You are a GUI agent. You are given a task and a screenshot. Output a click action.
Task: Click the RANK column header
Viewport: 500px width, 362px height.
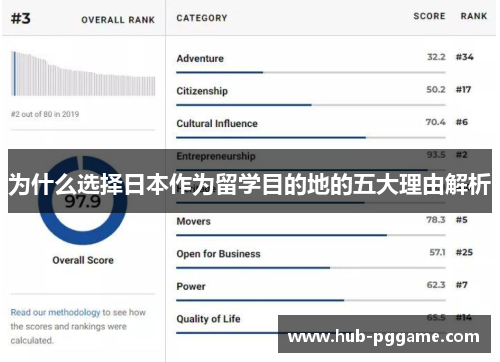click(474, 16)
